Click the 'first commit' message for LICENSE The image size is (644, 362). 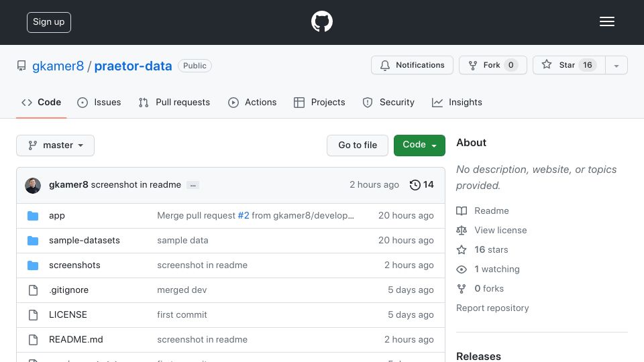(182, 314)
